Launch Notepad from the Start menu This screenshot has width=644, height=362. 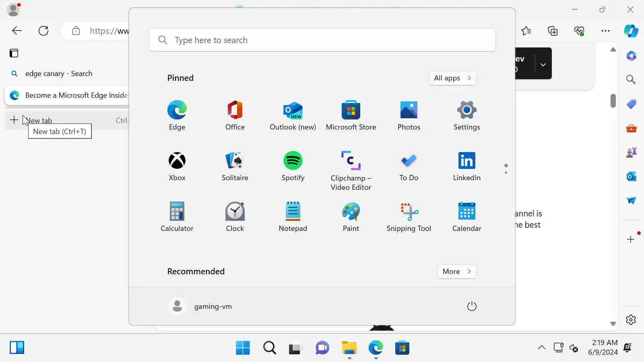click(293, 217)
